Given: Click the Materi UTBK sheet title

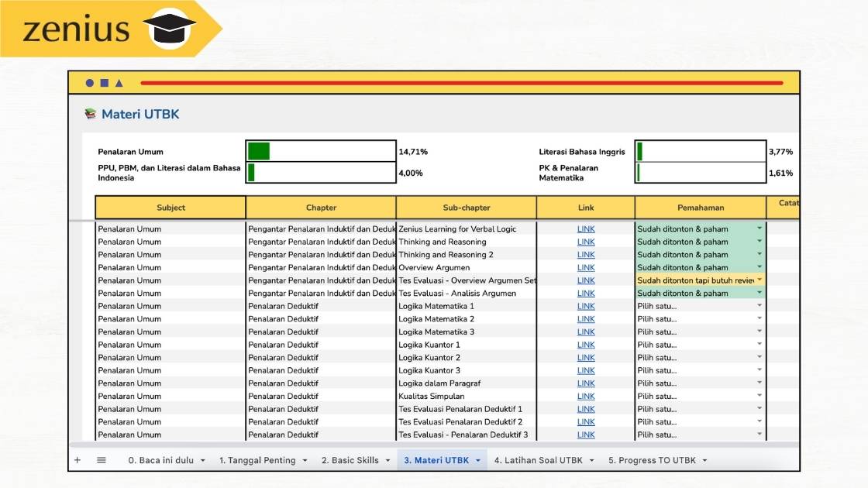Looking at the screenshot, I should tap(140, 114).
